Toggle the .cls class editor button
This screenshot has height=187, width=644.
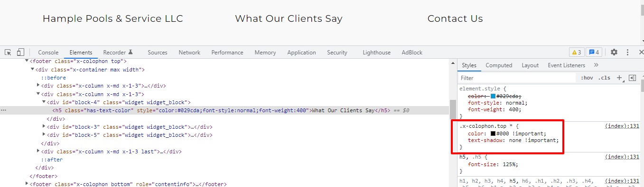point(604,78)
